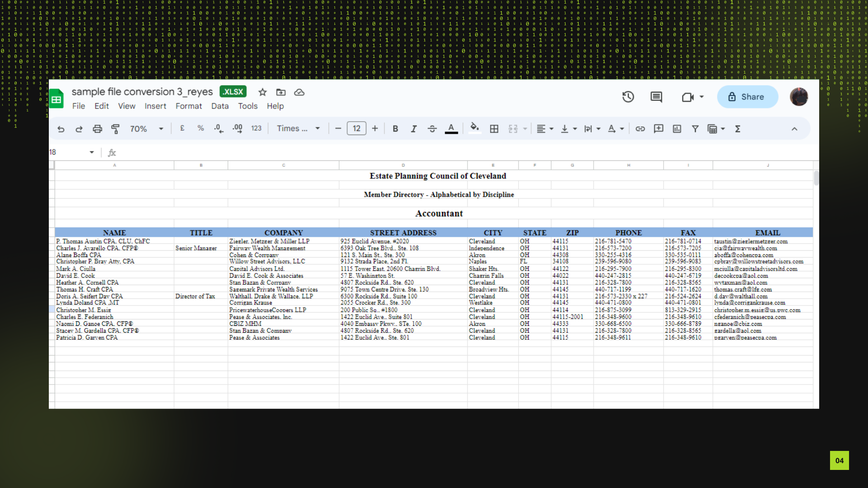Select the cell Director of Tax
The height and width of the screenshot is (488, 868).
(201, 296)
